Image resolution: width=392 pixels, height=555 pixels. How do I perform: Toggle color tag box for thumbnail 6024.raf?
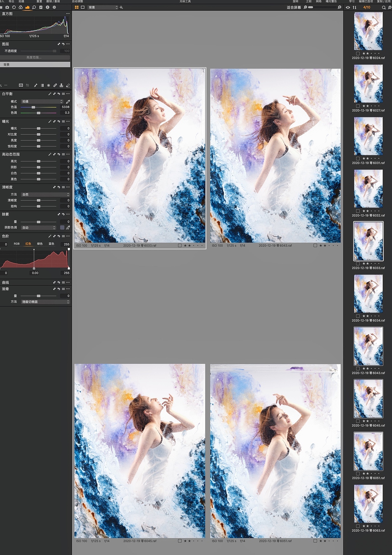coord(358,54)
